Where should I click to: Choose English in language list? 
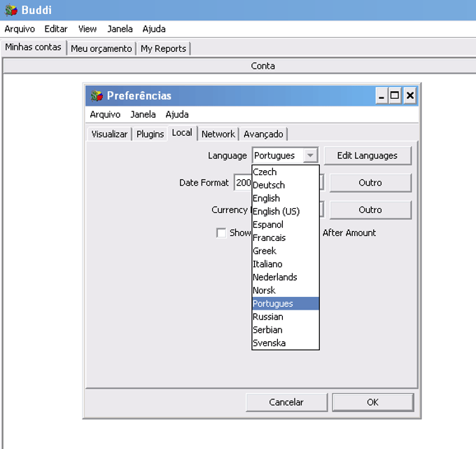coord(286,198)
